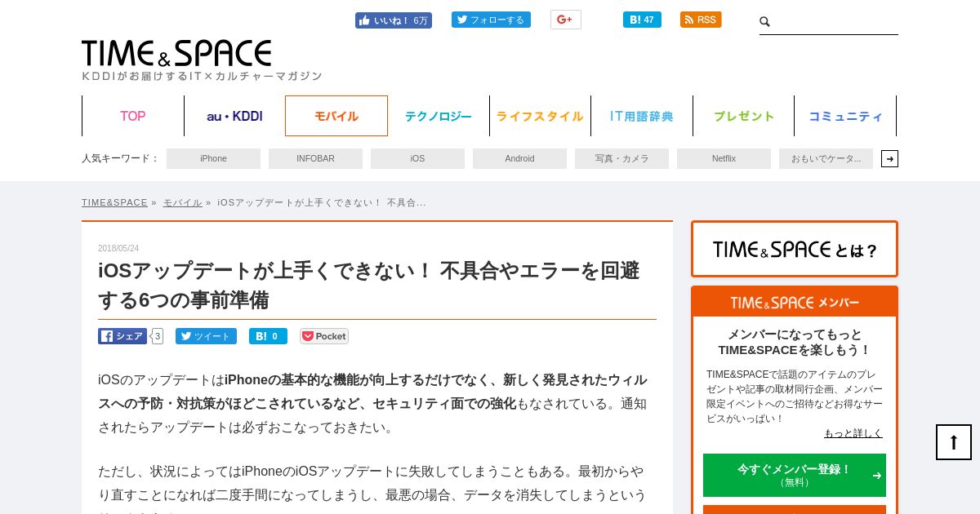Open the TOP navigation tab
This screenshot has width=980, height=514.
[133, 116]
